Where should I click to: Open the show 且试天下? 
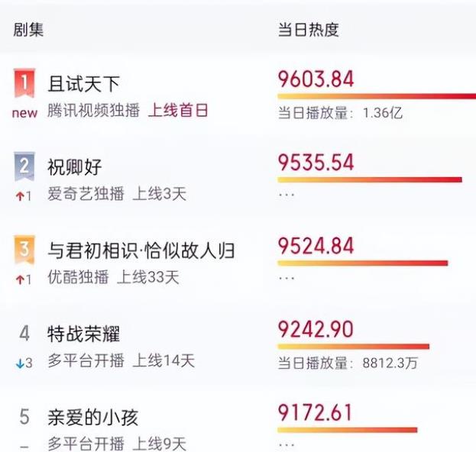click(83, 83)
